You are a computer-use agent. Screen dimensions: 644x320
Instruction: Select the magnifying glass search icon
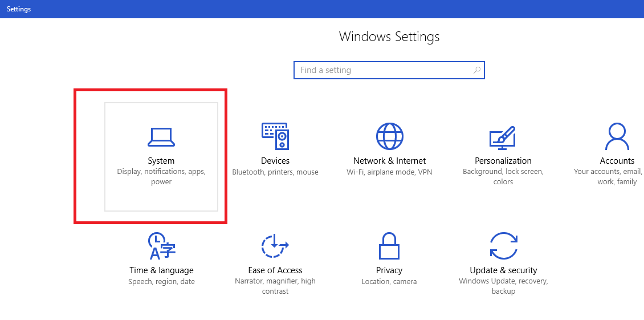pos(476,70)
